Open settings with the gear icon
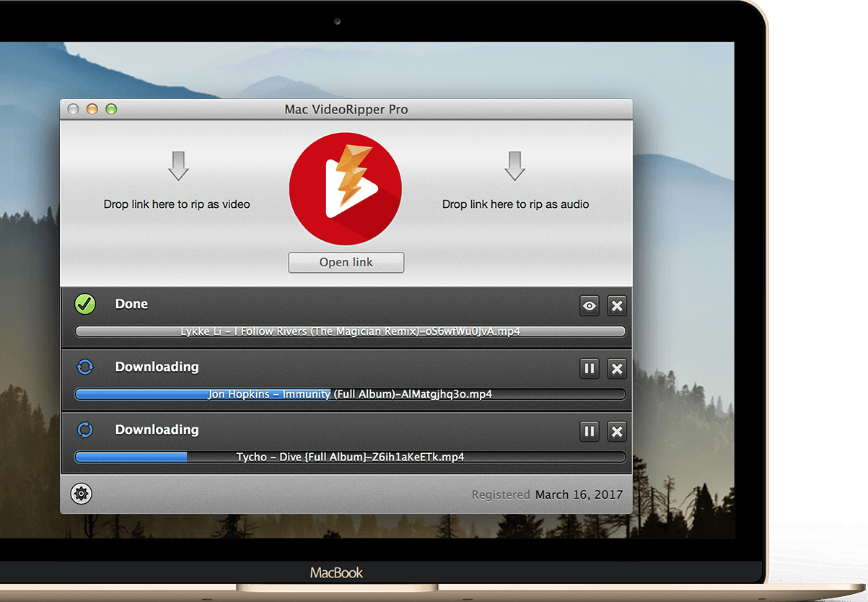This screenshot has height=602, width=868. [82, 494]
